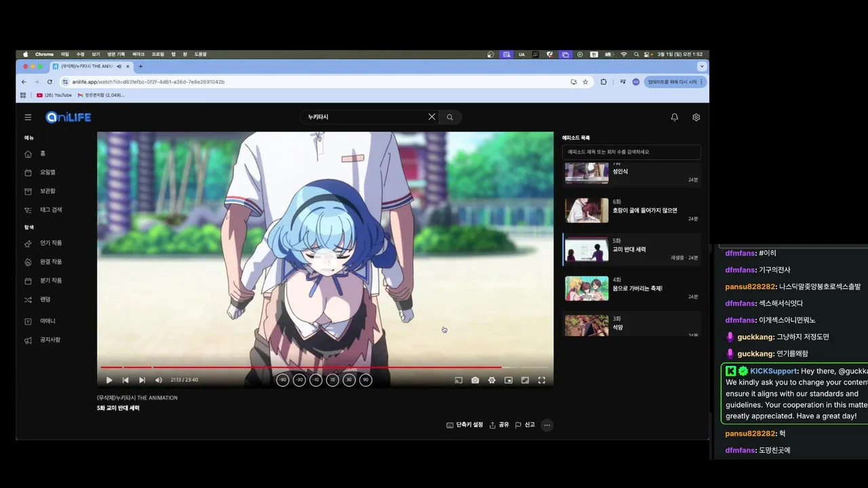This screenshot has height=488, width=868.
Task: Open the Chrome tab search dropdown arrow
Action: tap(702, 66)
